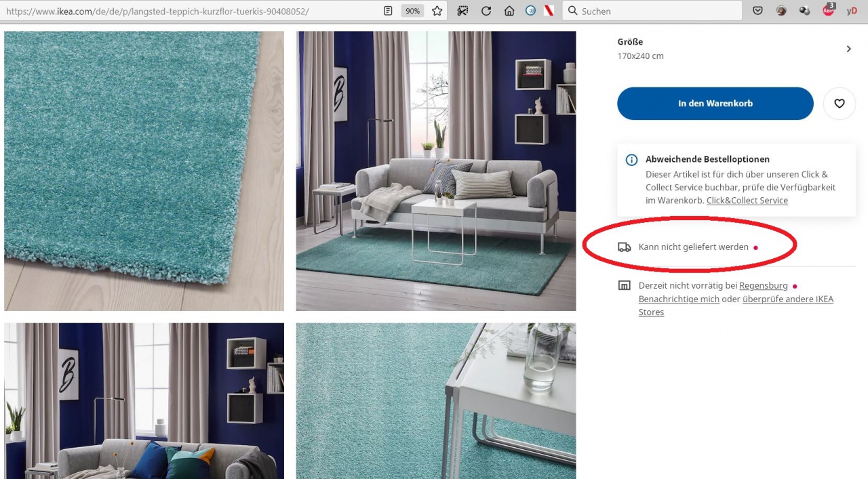Viewport: 868px width, 479px height.
Task: Click In den Warenkorb button
Action: (715, 104)
